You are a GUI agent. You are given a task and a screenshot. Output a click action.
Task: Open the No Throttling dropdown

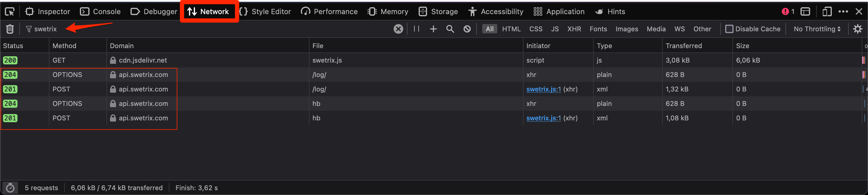pos(817,29)
